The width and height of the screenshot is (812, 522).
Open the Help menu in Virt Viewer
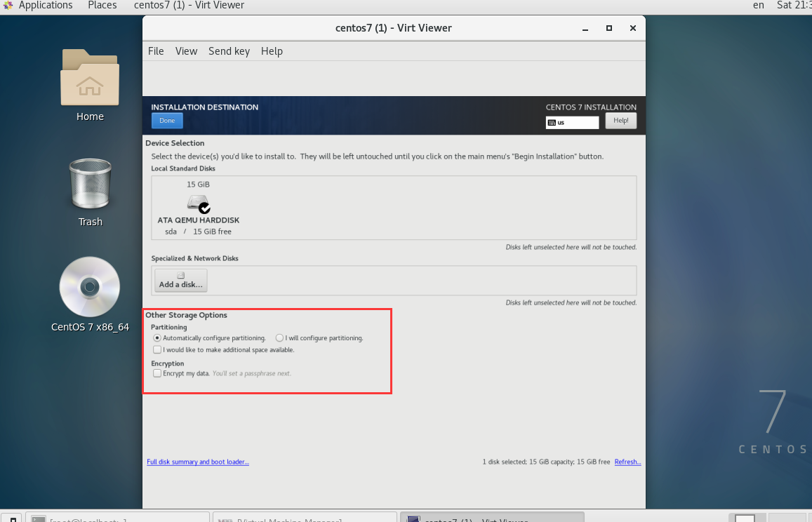point(272,51)
